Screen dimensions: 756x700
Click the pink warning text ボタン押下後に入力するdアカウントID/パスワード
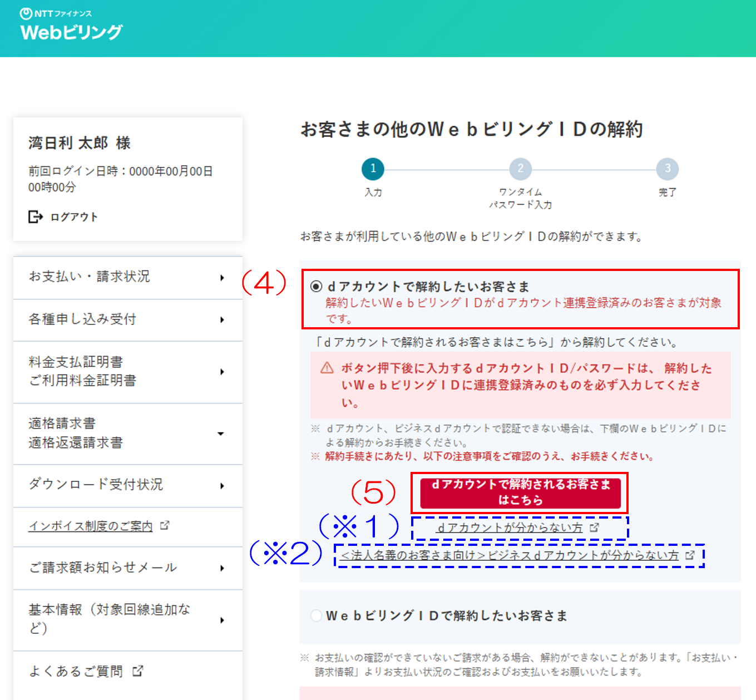[526, 385]
